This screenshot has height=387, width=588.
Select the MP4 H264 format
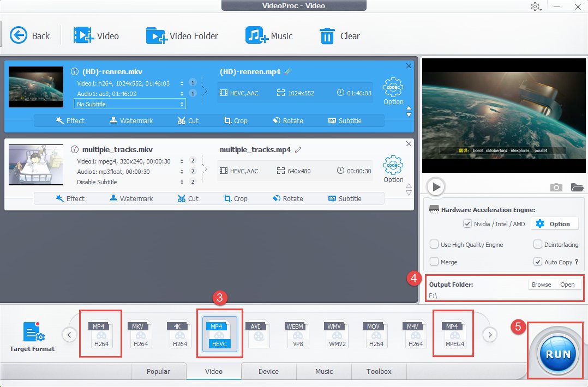[100, 334]
